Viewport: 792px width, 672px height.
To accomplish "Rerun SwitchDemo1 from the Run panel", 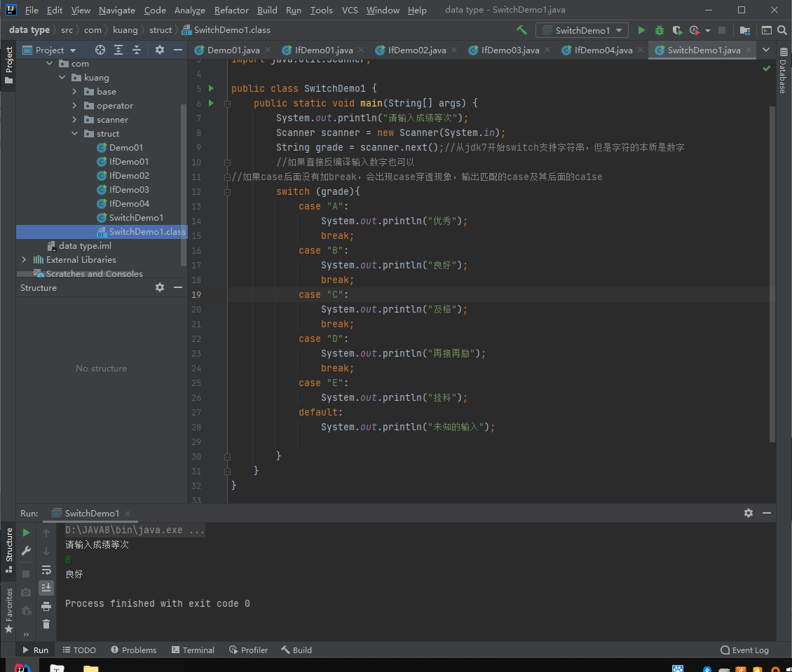I will 27,533.
